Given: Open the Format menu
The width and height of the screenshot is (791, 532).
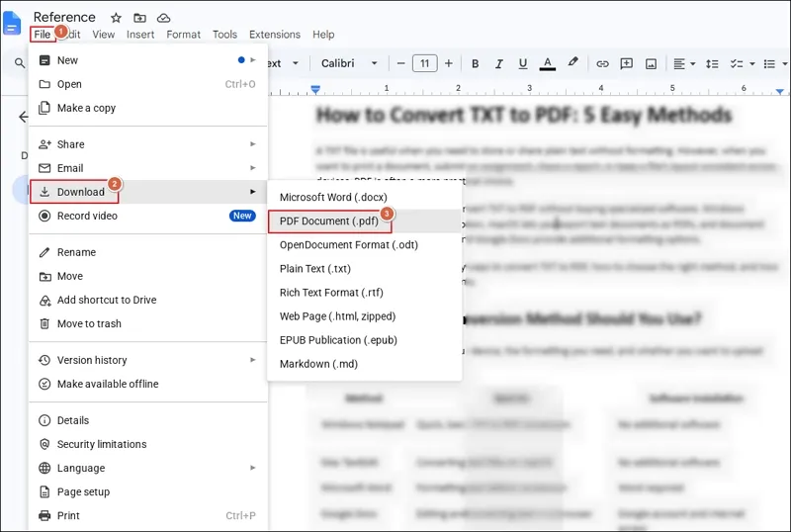Looking at the screenshot, I should tap(184, 35).
